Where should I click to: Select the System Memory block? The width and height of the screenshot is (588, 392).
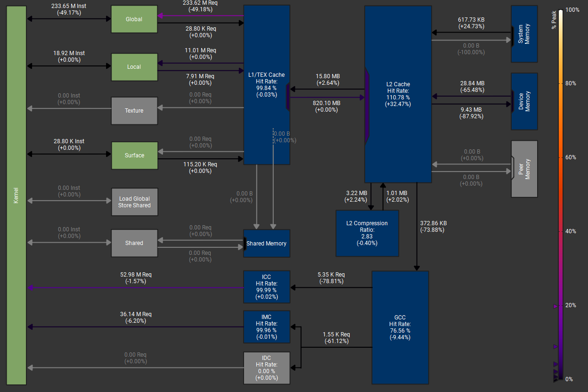[x=524, y=34]
